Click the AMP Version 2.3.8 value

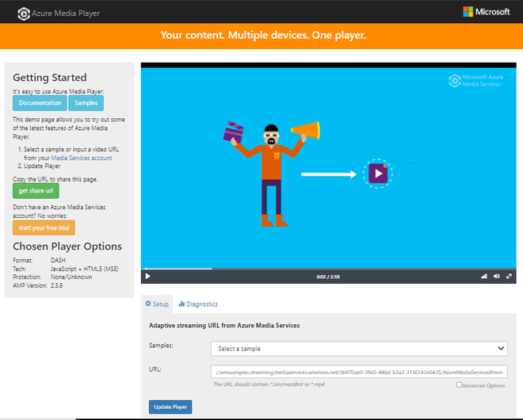pos(57,285)
